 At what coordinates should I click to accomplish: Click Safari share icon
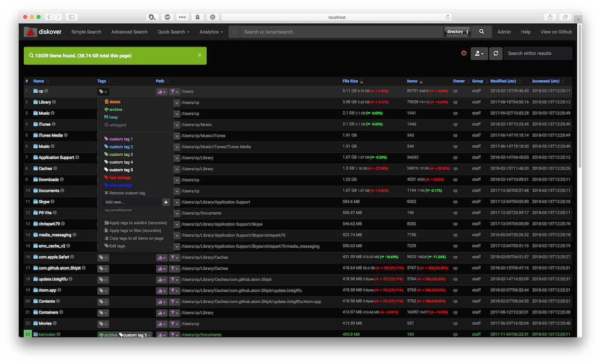[550, 17]
